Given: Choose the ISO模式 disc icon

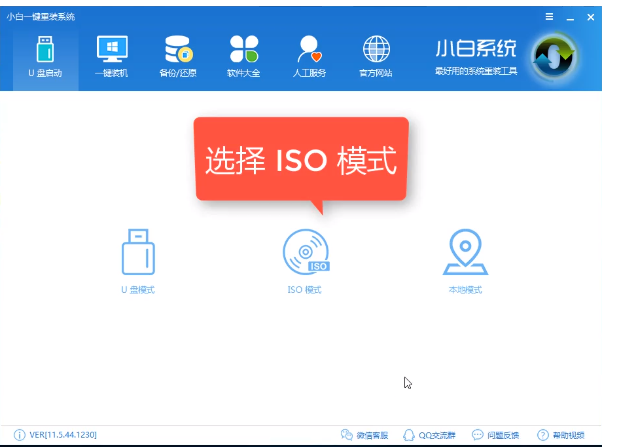Looking at the screenshot, I should click(306, 252).
